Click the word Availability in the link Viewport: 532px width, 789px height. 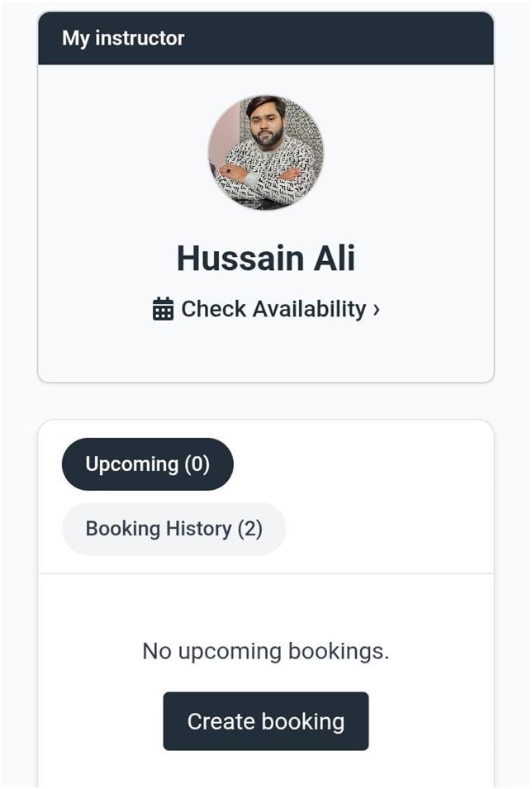coord(309,309)
